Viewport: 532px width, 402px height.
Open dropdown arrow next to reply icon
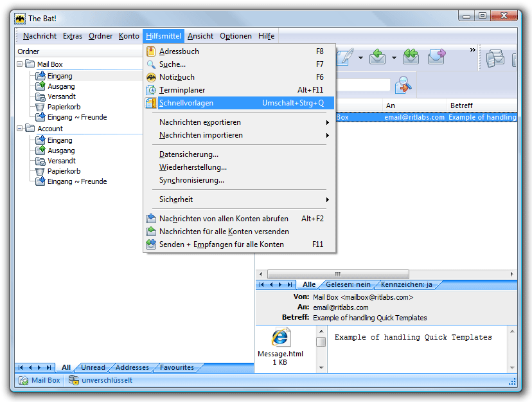pos(394,58)
